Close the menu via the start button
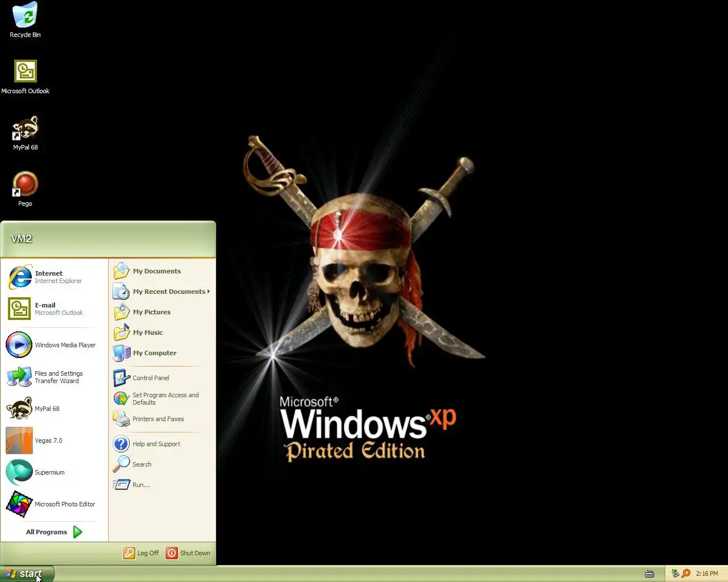This screenshot has height=582, width=728. pyautogui.click(x=27, y=573)
